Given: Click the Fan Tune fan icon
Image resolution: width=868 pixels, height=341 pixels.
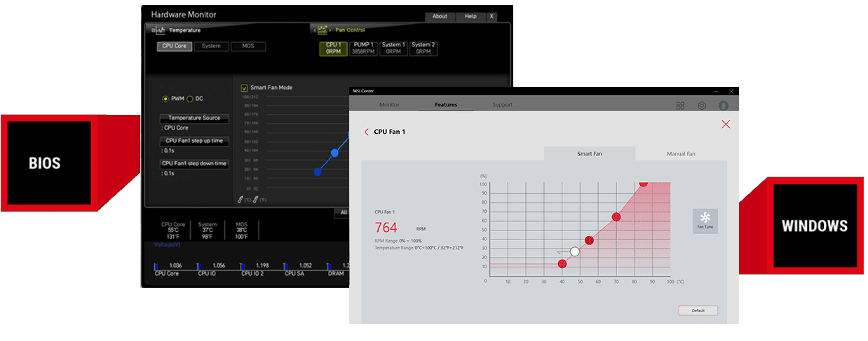Looking at the screenshot, I should tap(705, 217).
